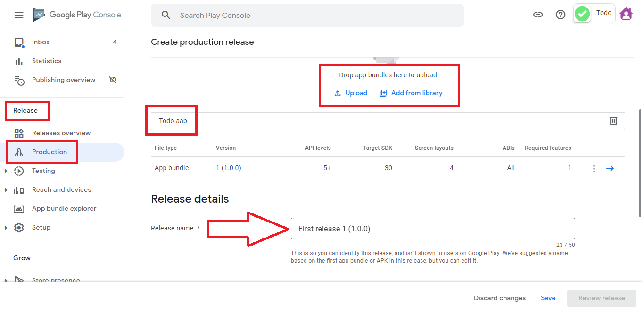
Task: Click the managed publishing off icon
Action: [113, 80]
